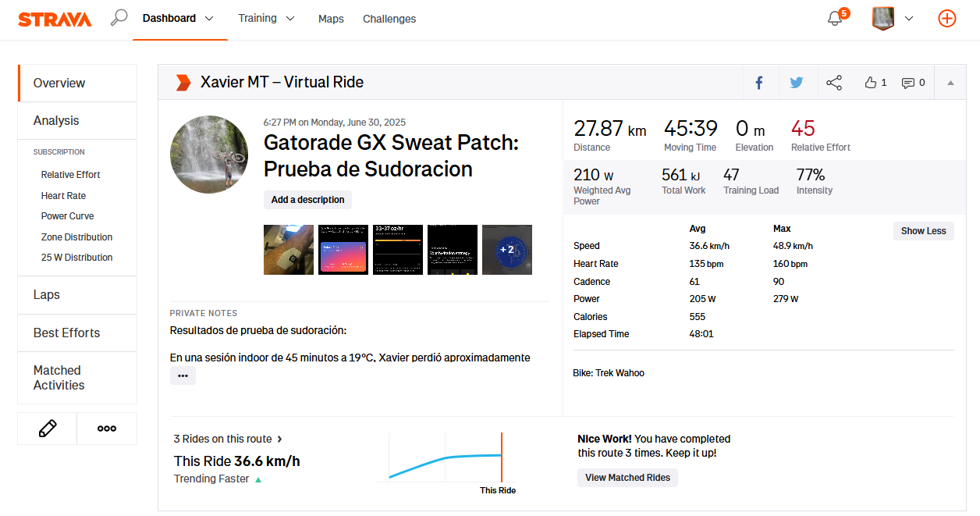This screenshot has height=516, width=980.
Task: Open the three-circle more actions icon
Action: coord(107,429)
